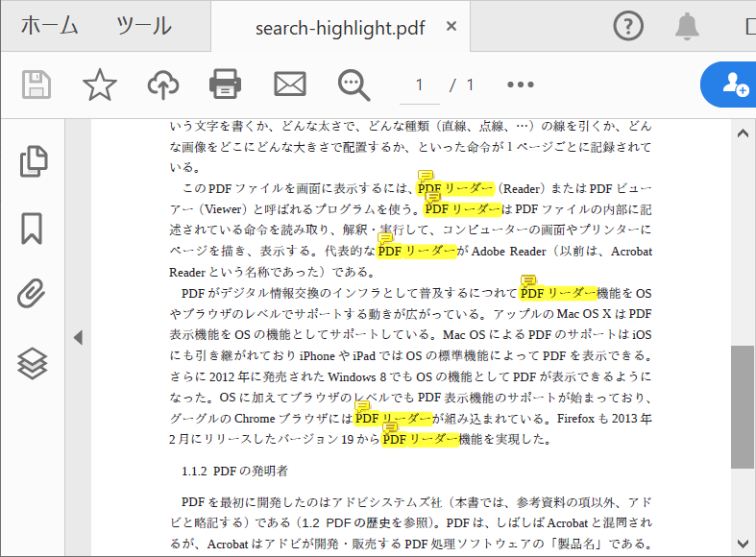Collapse the navigation pane with the triangle arrow
Viewport: 756px width, 557px height.
click(78, 337)
